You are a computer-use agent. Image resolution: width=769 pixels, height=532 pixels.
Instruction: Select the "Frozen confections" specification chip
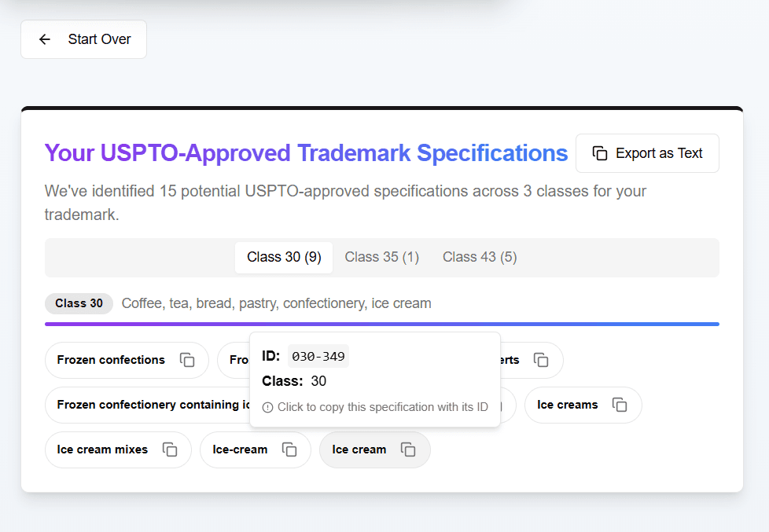pos(111,359)
